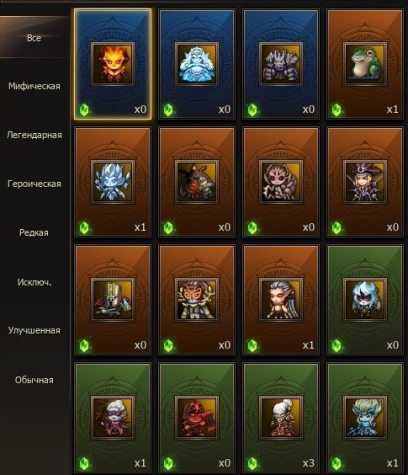
Task: Filter list by Редкая
Action: (34, 232)
